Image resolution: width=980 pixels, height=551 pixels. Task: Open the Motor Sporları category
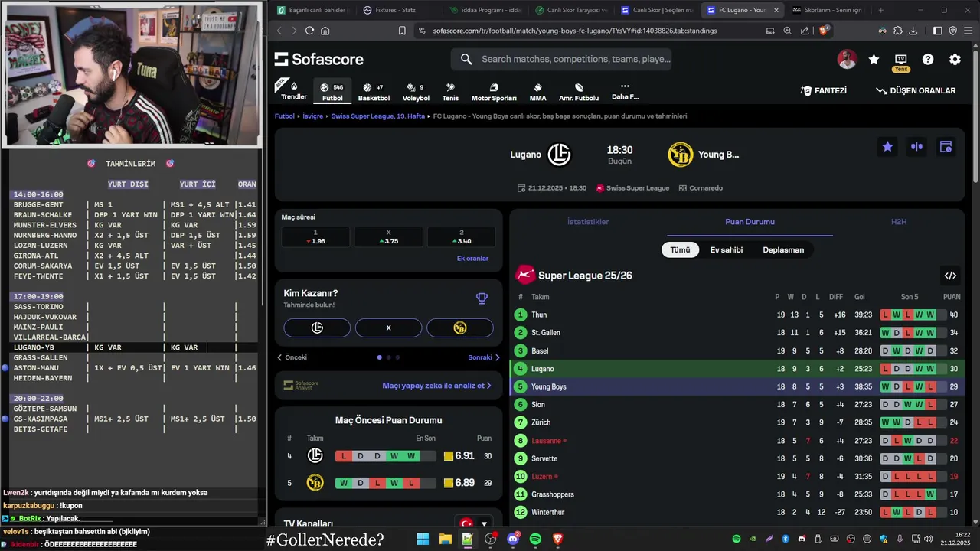(x=494, y=91)
